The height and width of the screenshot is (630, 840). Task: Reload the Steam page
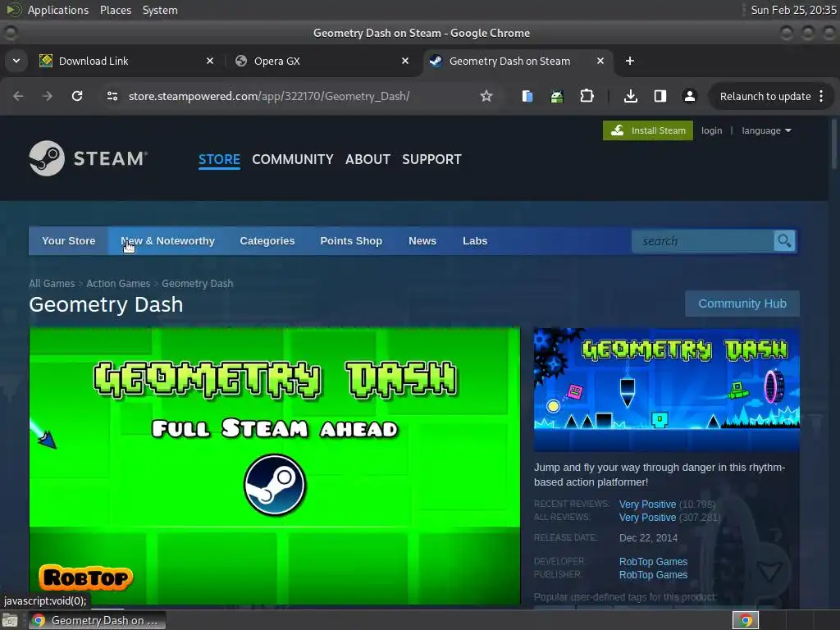click(77, 96)
